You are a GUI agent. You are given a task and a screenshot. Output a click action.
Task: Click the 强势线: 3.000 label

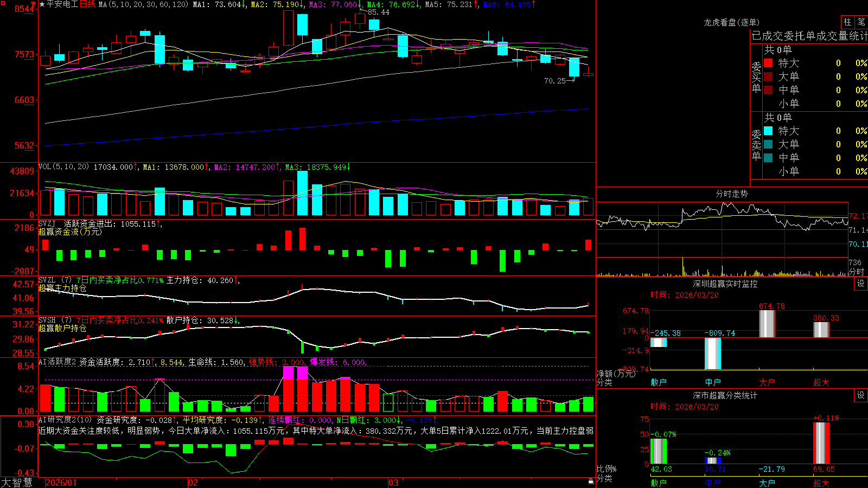pyautogui.click(x=277, y=362)
